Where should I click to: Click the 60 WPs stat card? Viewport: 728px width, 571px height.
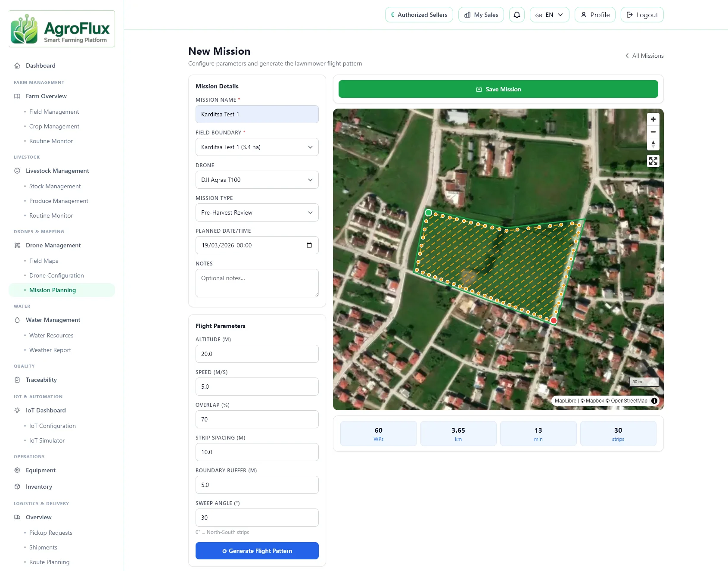pos(379,434)
